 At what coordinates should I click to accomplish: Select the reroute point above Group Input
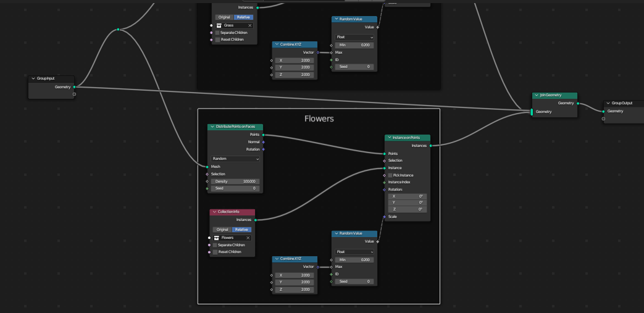click(119, 30)
